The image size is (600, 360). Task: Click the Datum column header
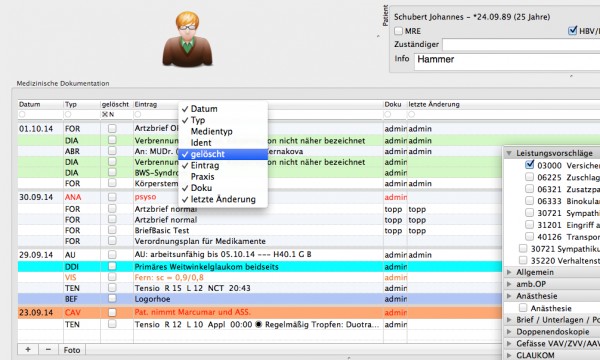pyautogui.click(x=41, y=104)
